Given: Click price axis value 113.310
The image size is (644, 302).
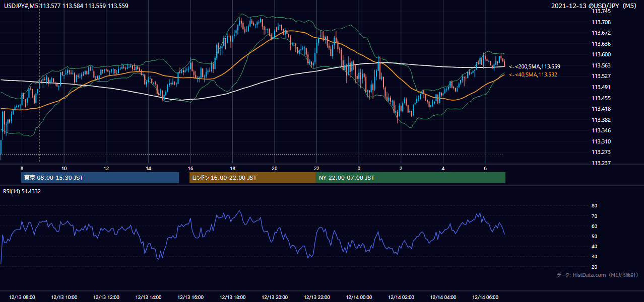Looking at the screenshot, I should coord(601,141).
